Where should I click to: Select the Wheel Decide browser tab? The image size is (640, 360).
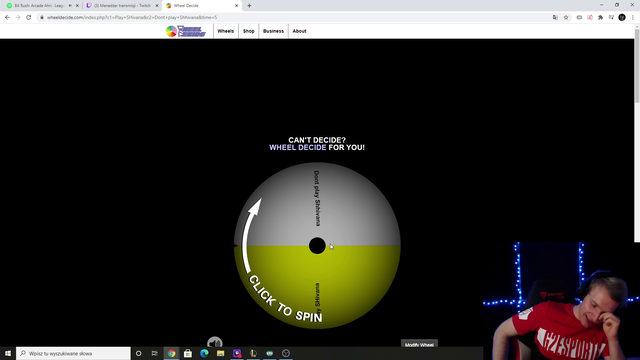[201, 6]
